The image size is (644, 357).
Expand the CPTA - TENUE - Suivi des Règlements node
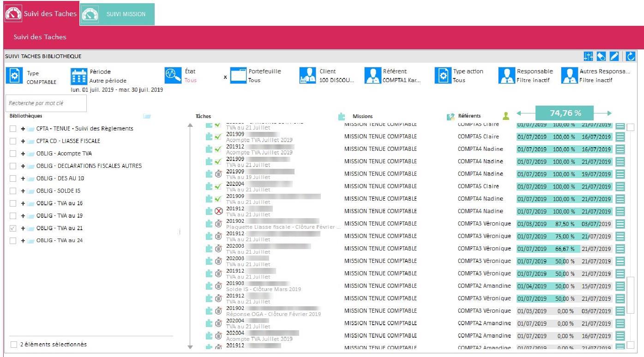pyautogui.click(x=23, y=129)
